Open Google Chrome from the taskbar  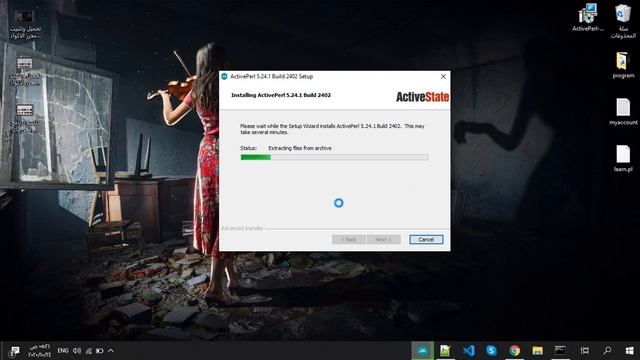tap(514, 351)
